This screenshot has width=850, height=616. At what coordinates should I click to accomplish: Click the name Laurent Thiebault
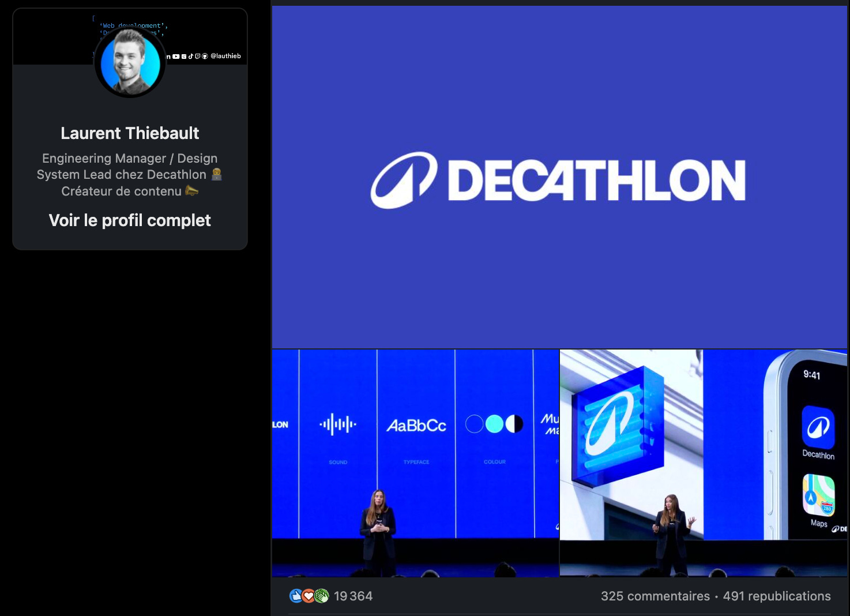click(130, 133)
